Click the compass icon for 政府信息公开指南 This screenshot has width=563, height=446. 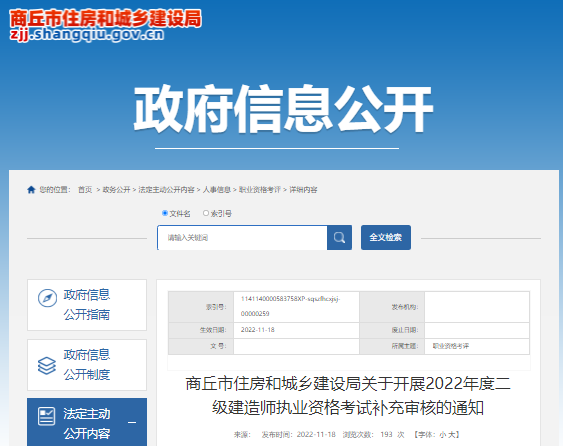click(47, 298)
